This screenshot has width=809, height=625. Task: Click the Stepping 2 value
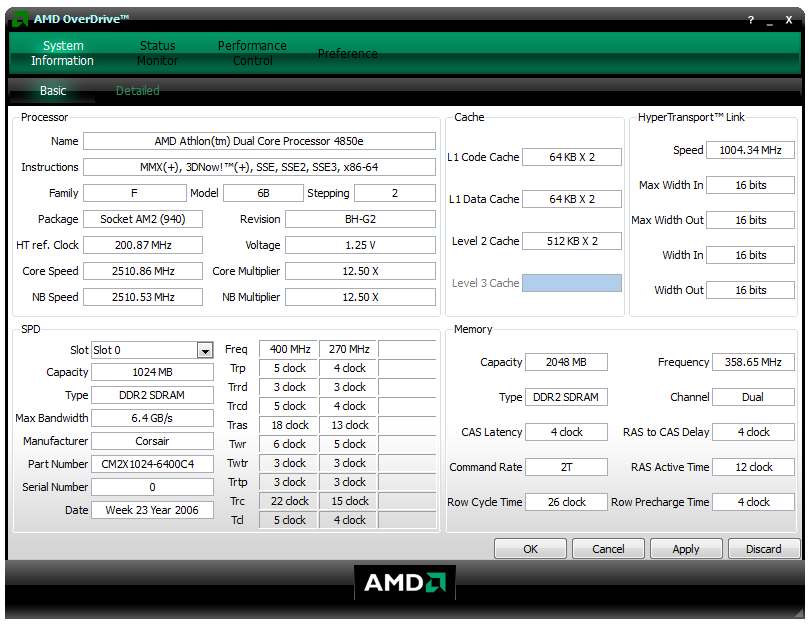[x=395, y=193]
